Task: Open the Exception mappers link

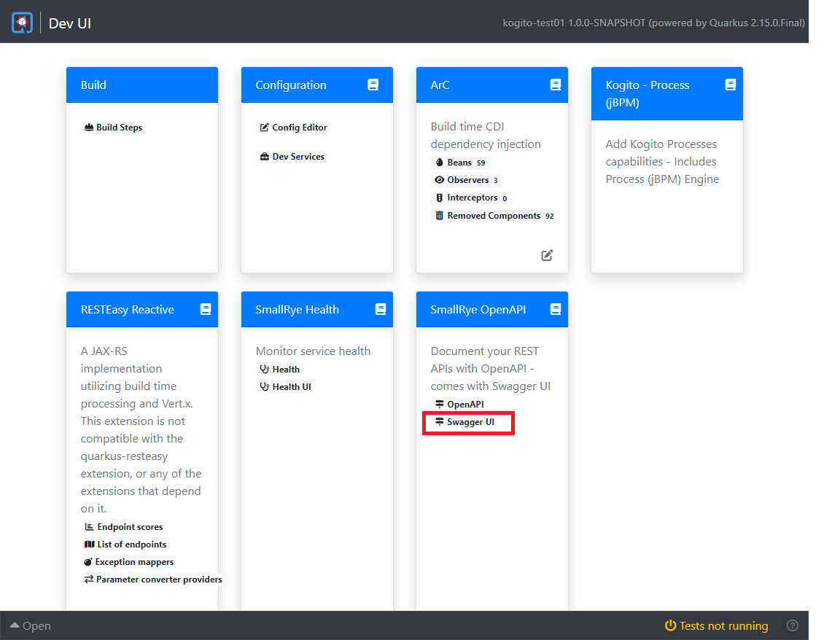Action: [x=129, y=562]
